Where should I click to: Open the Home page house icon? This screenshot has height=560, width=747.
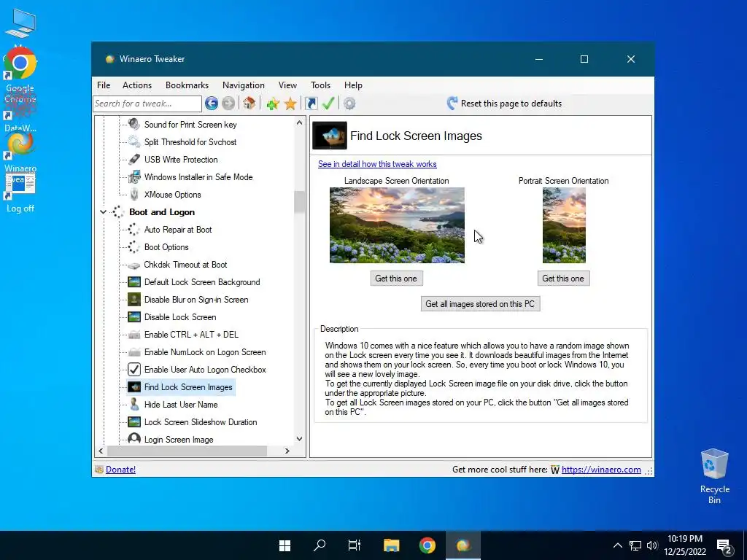click(249, 103)
